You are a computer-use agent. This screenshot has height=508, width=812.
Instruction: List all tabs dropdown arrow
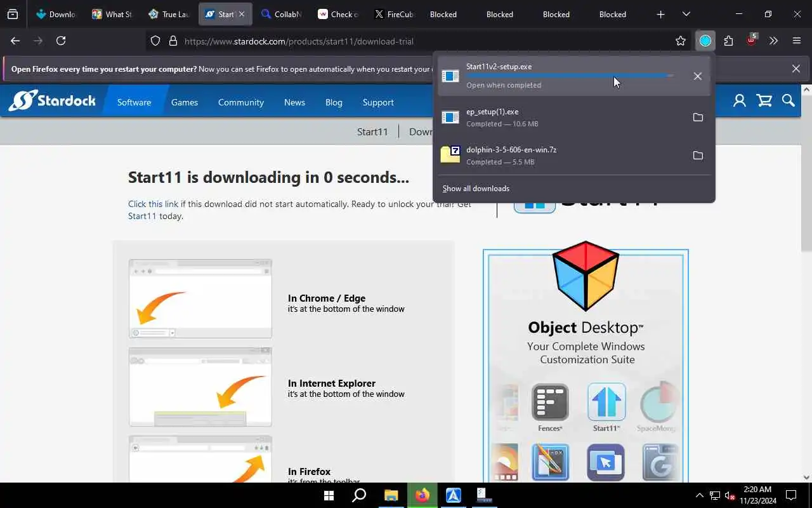(x=686, y=14)
